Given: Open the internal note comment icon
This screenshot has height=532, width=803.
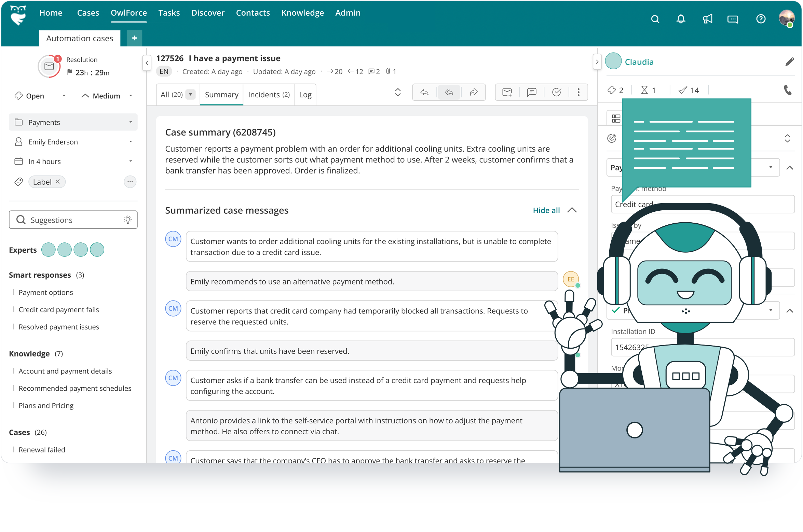Looking at the screenshot, I should coord(532,92).
